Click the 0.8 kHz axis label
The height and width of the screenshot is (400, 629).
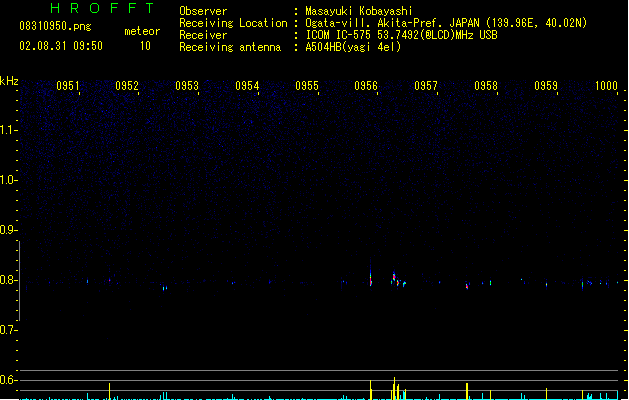(x=8, y=280)
